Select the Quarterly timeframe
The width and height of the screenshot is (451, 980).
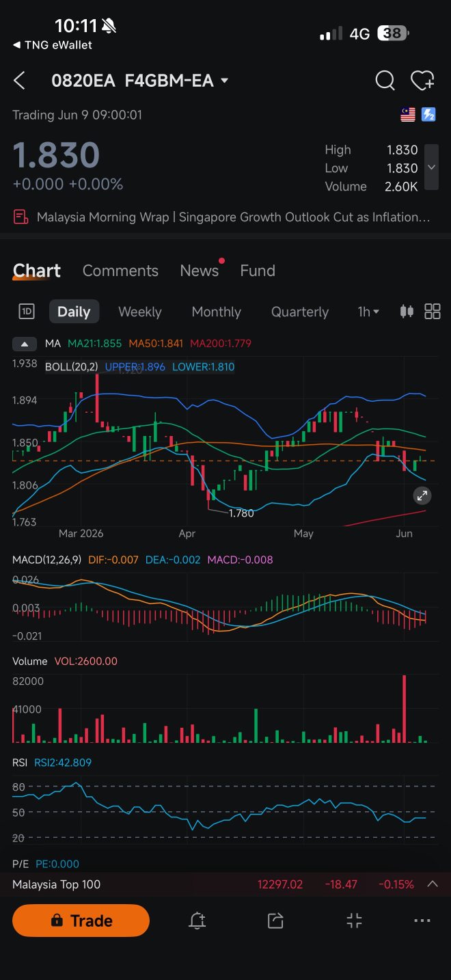coord(300,312)
